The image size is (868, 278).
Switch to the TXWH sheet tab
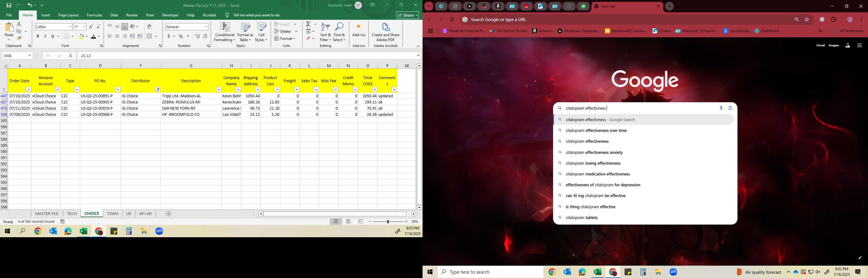pyautogui.click(x=113, y=214)
